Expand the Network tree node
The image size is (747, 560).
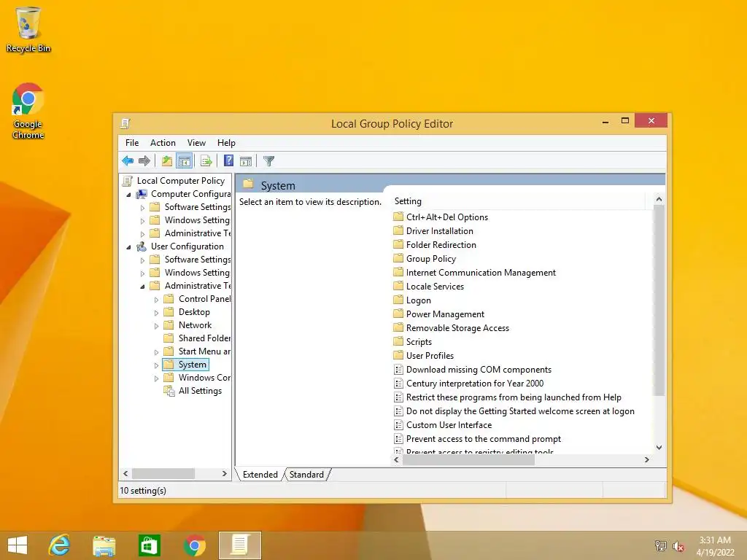156,326
